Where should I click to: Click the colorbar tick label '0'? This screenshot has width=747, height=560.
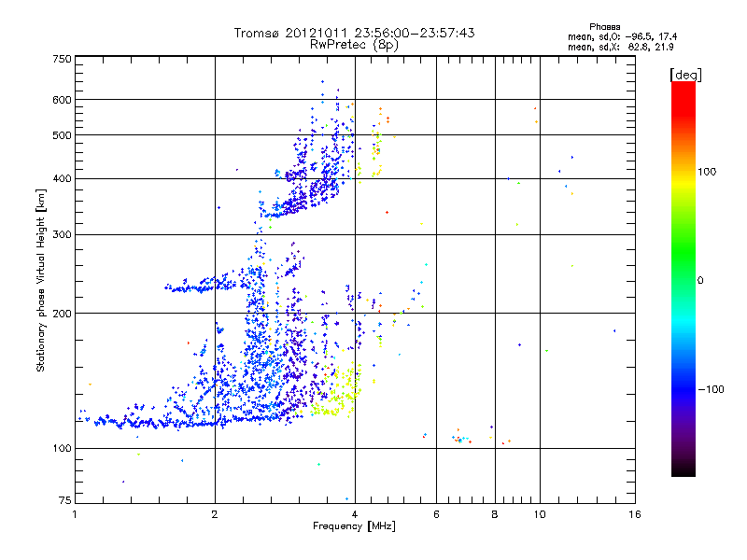click(x=700, y=281)
